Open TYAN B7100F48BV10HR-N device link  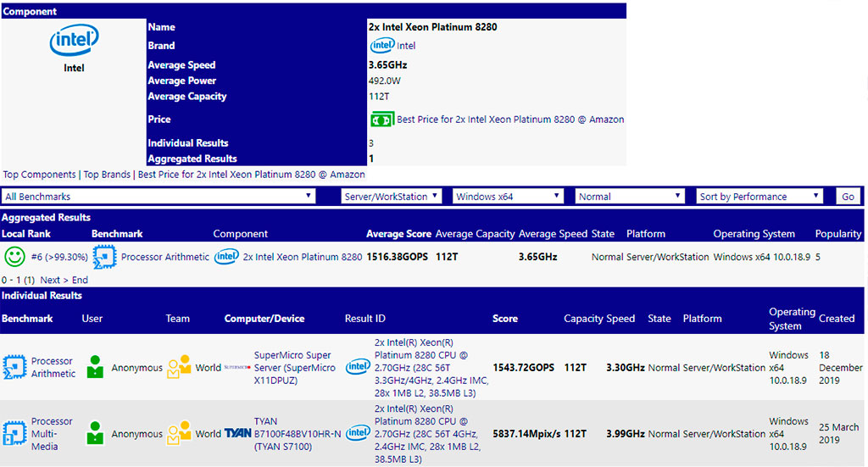tap(298, 434)
